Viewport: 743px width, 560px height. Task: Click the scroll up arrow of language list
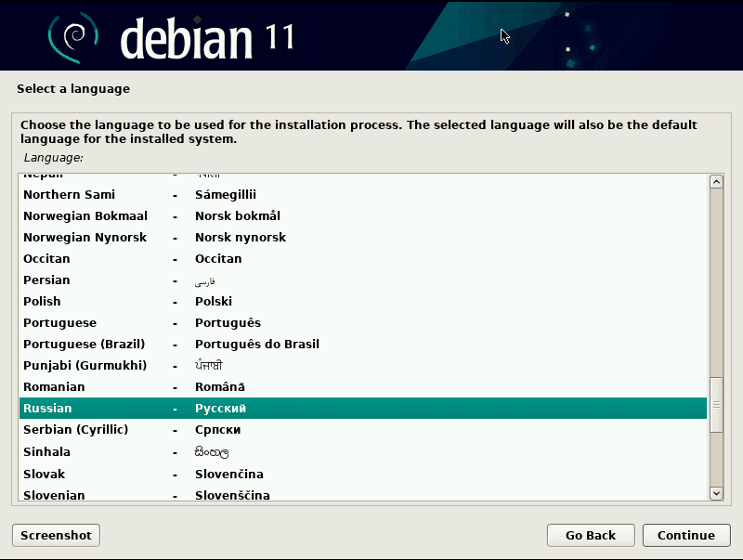[x=716, y=182]
